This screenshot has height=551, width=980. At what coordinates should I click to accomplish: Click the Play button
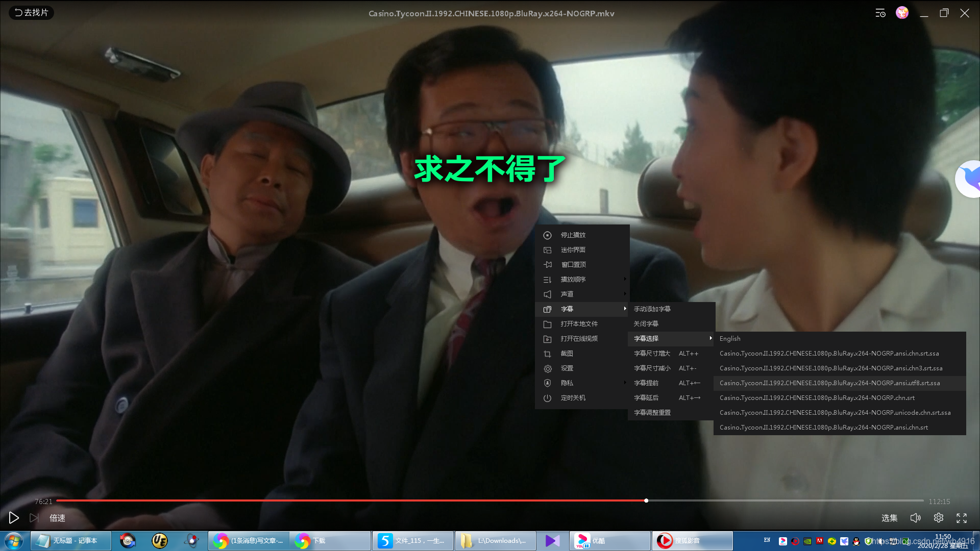(x=14, y=518)
